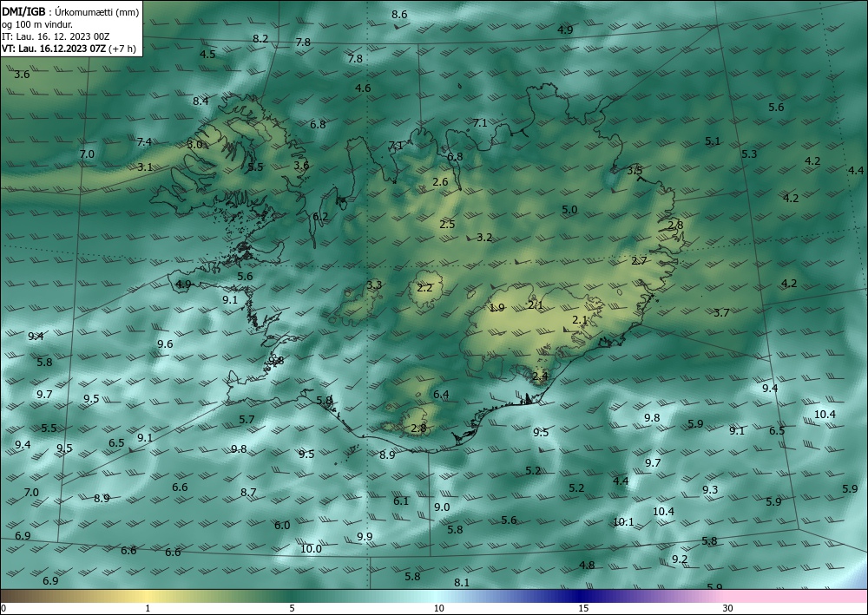
Task: Click the map value 10.1
Action: click(x=624, y=521)
